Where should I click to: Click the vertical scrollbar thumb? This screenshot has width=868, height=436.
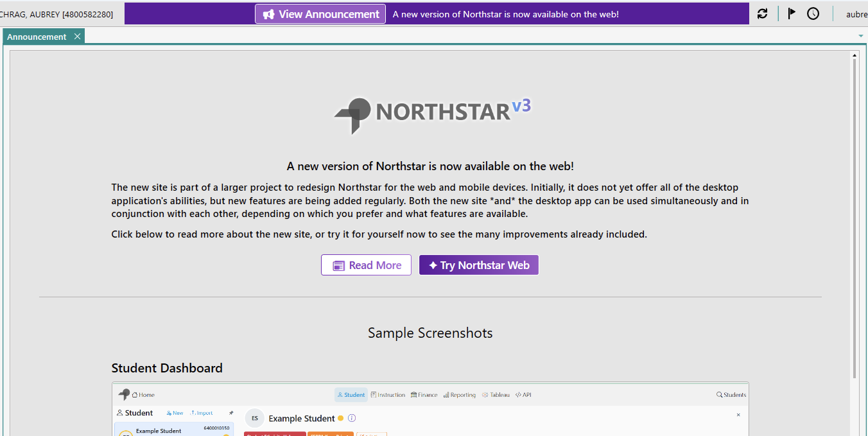tap(855, 219)
